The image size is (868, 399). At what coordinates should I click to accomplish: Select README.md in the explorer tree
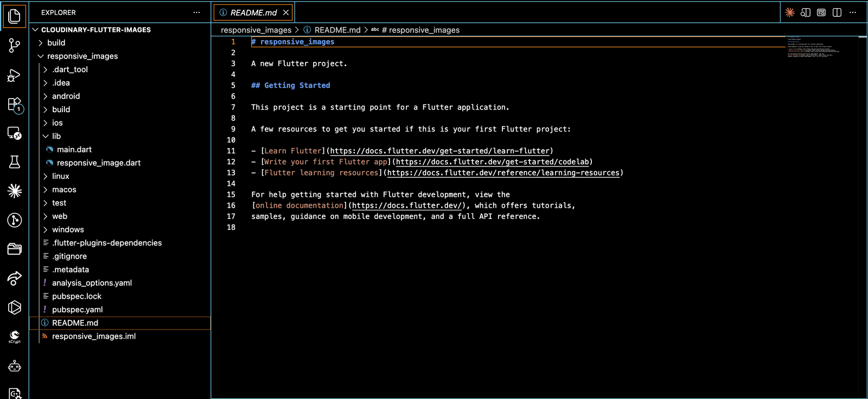pos(120,323)
